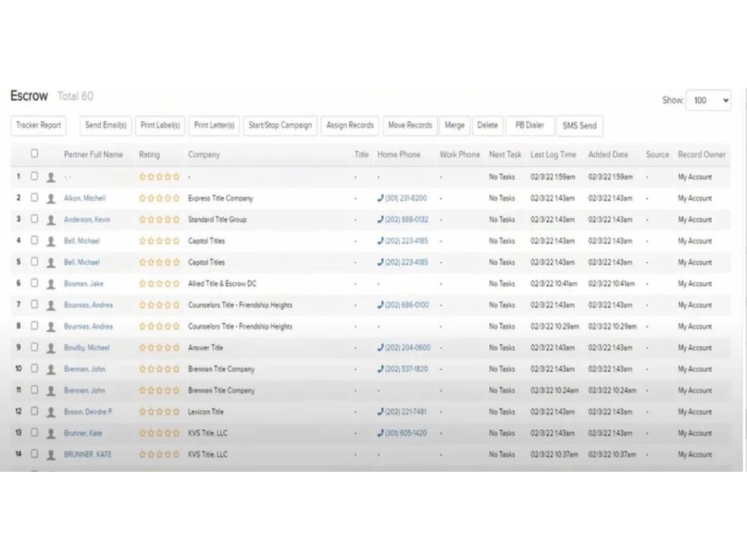
Task: Click phone icon beside (202) 204-0600
Action: 380,348
